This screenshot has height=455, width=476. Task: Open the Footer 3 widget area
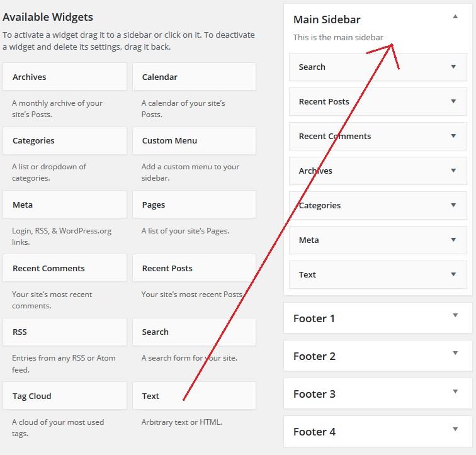pyautogui.click(x=455, y=391)
